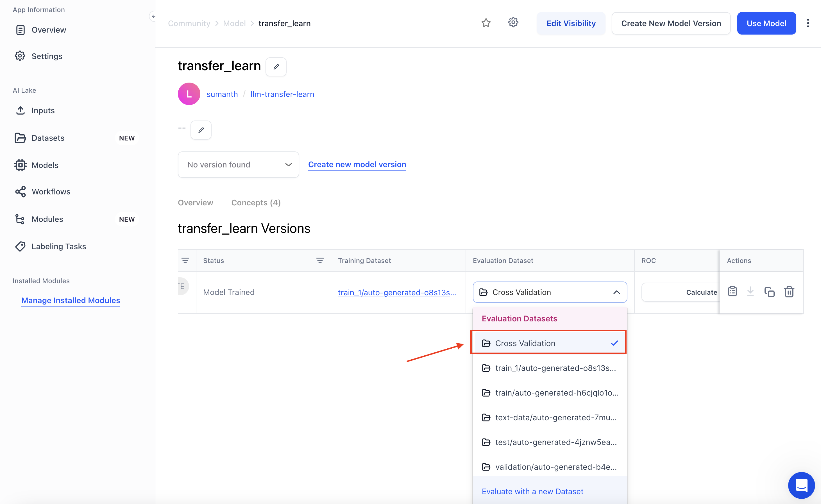
Task: Collapse the left sidebar arrow
Action: (153, 16)
